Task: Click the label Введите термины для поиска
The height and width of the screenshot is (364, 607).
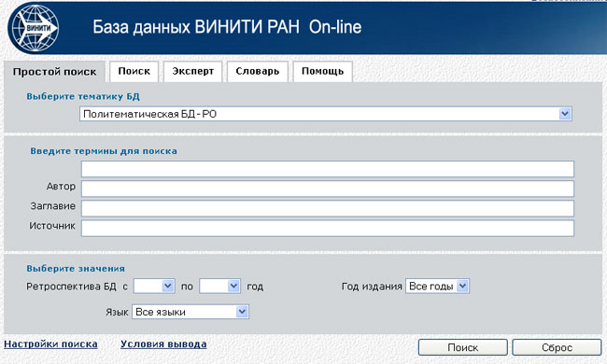Action: (x=104, y=151)
